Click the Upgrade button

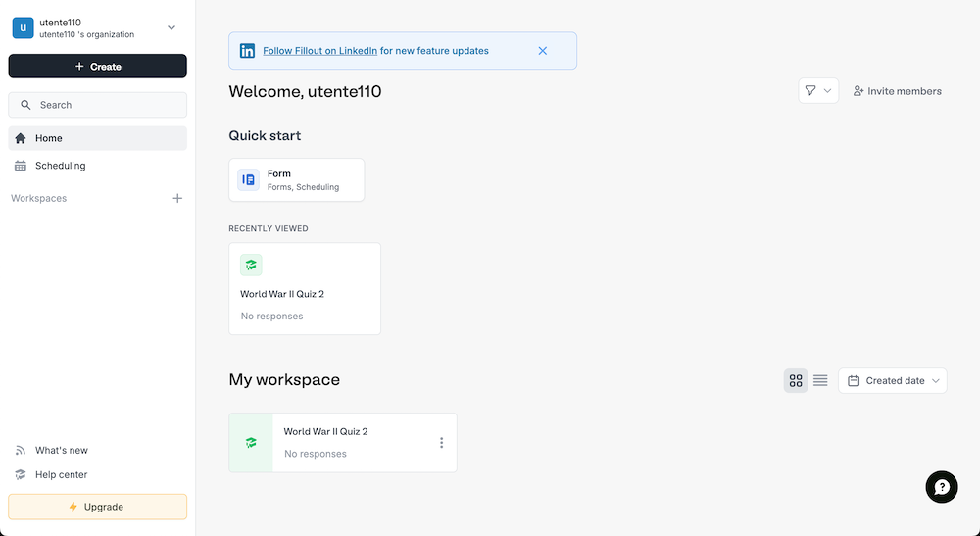coord(97,507)
